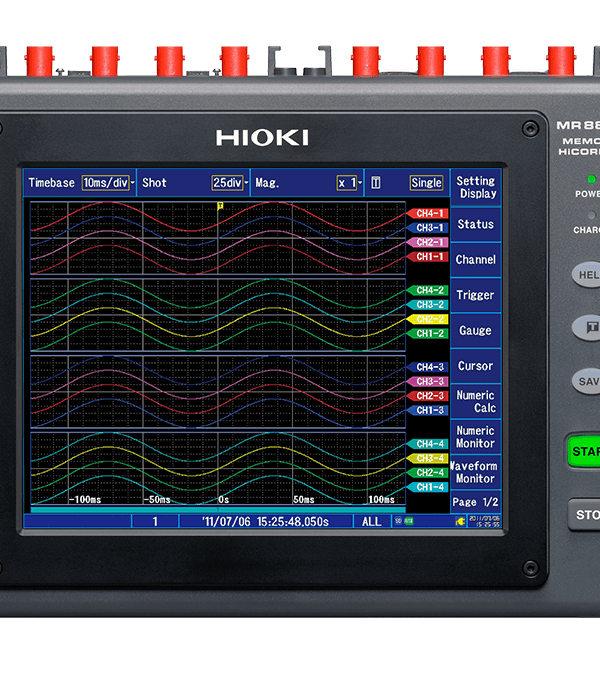
Task: Push the SAVE hardware button
Action: tap(586, 381)
